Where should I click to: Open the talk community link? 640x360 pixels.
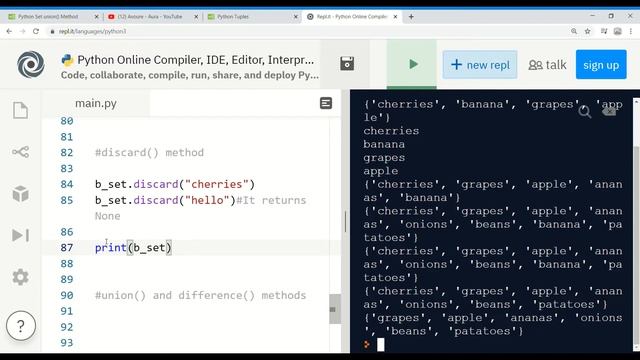pyautogui.click(x=547, y=65)
